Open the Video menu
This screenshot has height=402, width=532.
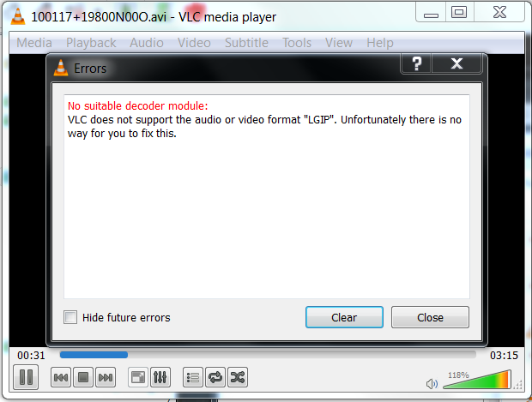tap(194, 43)
